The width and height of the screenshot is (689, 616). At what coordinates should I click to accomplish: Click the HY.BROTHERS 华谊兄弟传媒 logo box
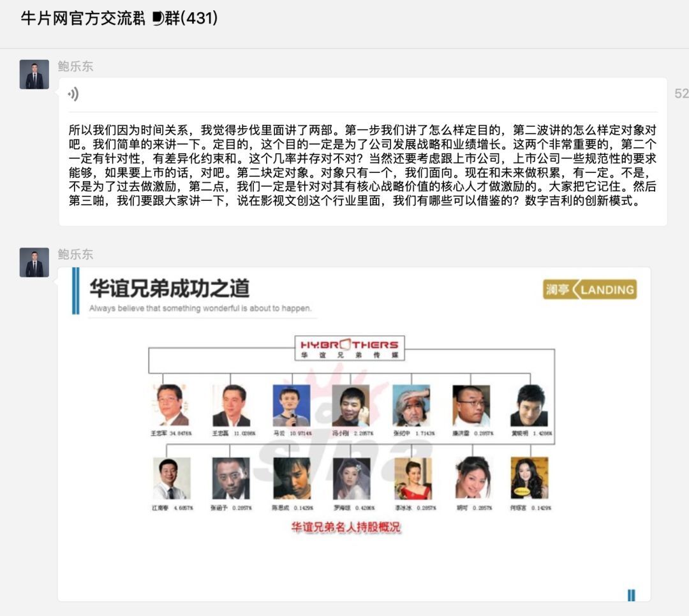tap(350, 348)
